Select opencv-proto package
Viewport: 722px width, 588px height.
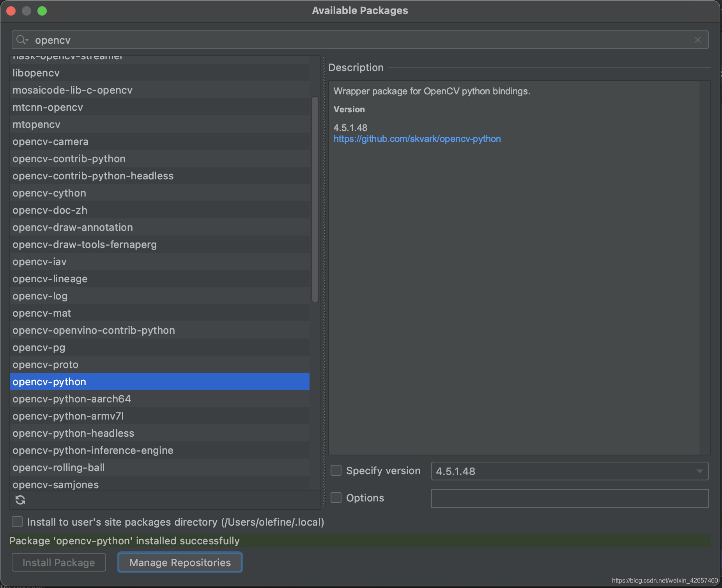click(160, 365)
